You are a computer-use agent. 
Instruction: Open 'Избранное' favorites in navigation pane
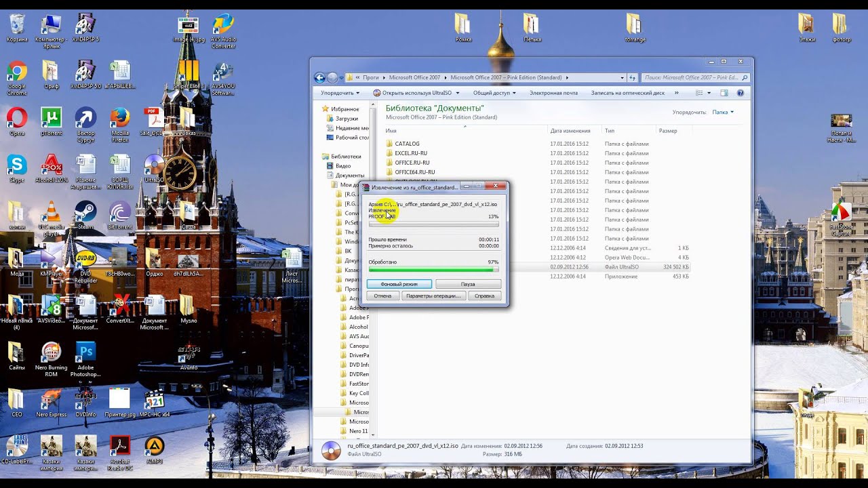pos(345,109)
